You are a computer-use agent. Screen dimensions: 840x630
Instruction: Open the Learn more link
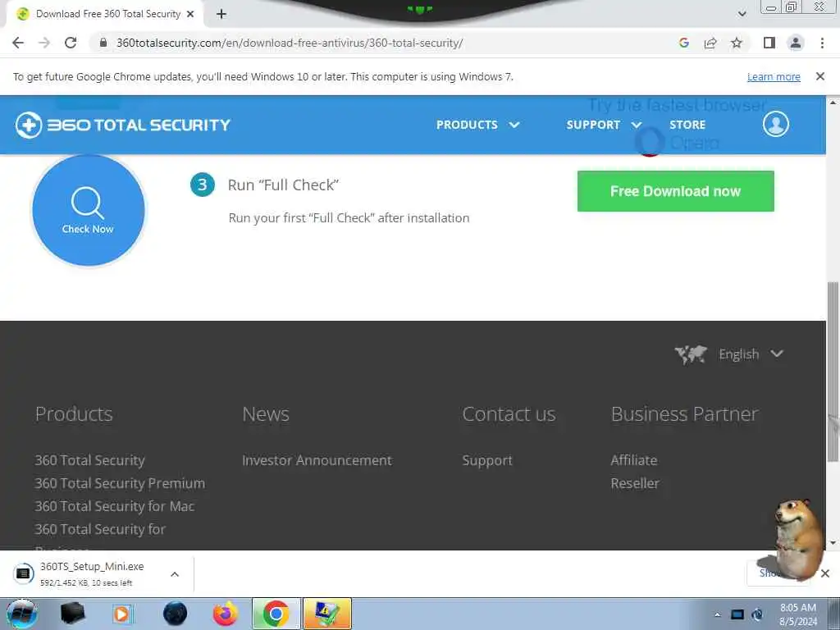pos(774,76)
